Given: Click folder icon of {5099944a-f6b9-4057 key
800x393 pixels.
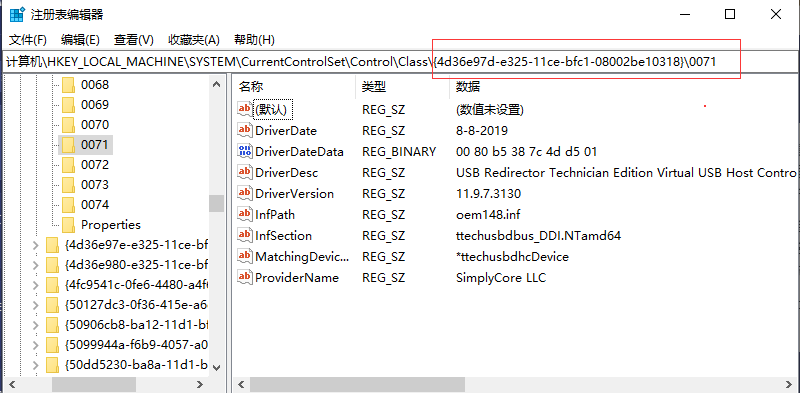Looking at the screenshot, I should 52,345.
